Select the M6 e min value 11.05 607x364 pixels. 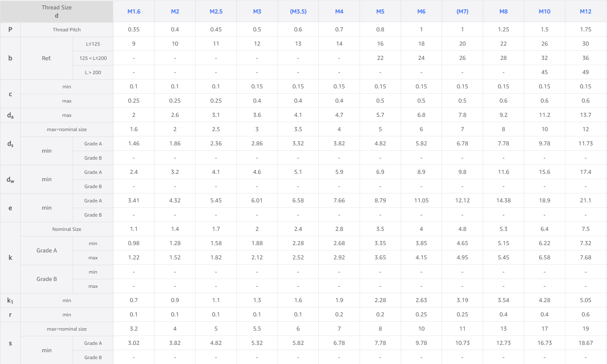(x=422, y=200)
